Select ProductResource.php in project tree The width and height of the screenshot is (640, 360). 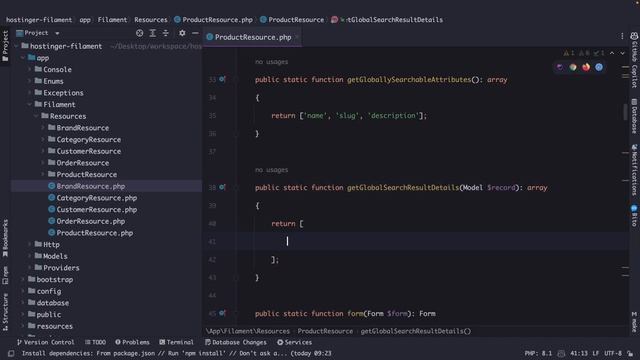95,233
